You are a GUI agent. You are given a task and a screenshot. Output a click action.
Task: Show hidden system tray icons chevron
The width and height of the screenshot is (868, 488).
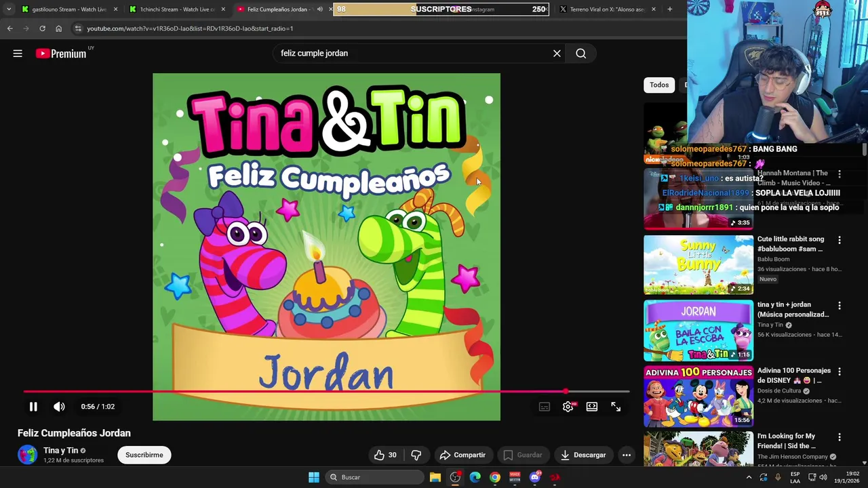coord(749,477)
